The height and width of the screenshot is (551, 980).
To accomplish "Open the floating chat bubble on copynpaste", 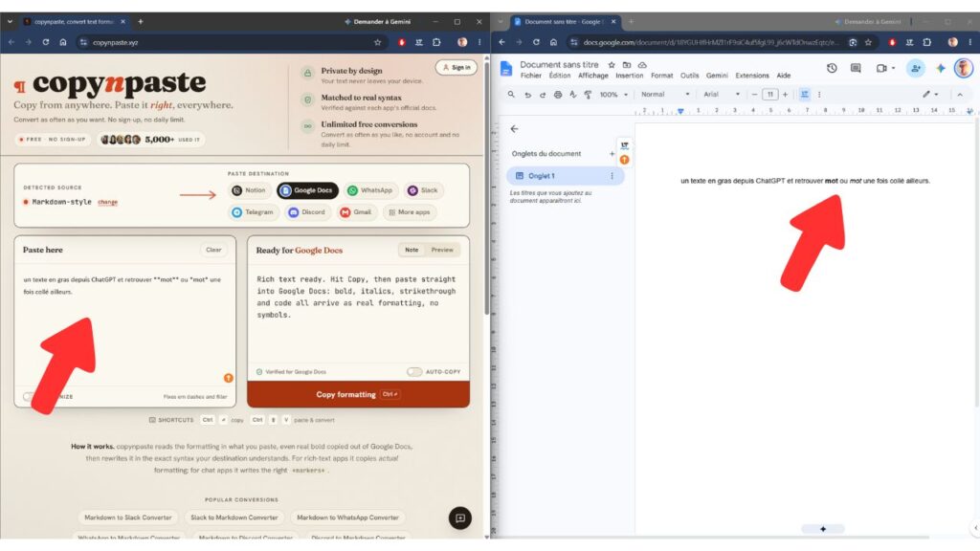I will click(460, 518).
